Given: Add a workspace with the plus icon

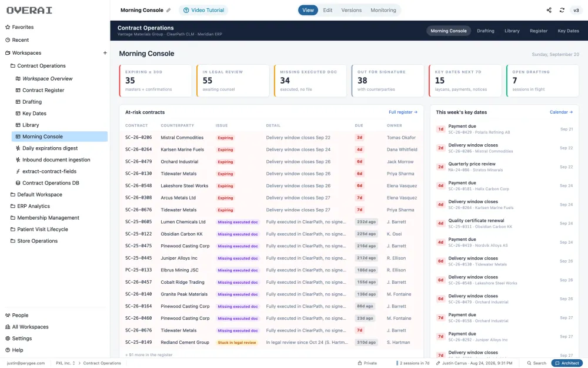Looking at the screenshot, I should pos(105,53).
